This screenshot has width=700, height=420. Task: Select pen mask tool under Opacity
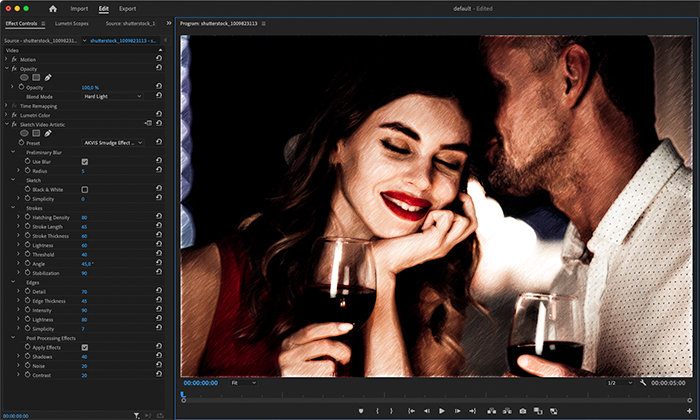(48, 78)
